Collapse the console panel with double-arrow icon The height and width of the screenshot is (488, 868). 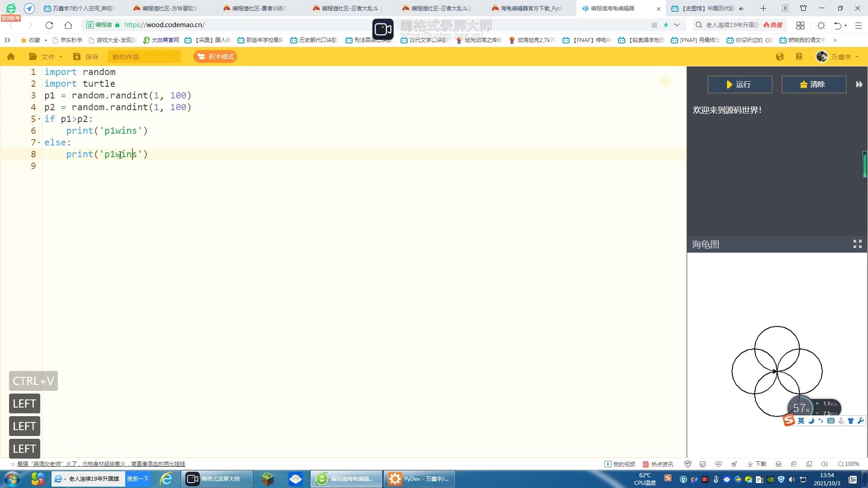(x=859, y=84)
